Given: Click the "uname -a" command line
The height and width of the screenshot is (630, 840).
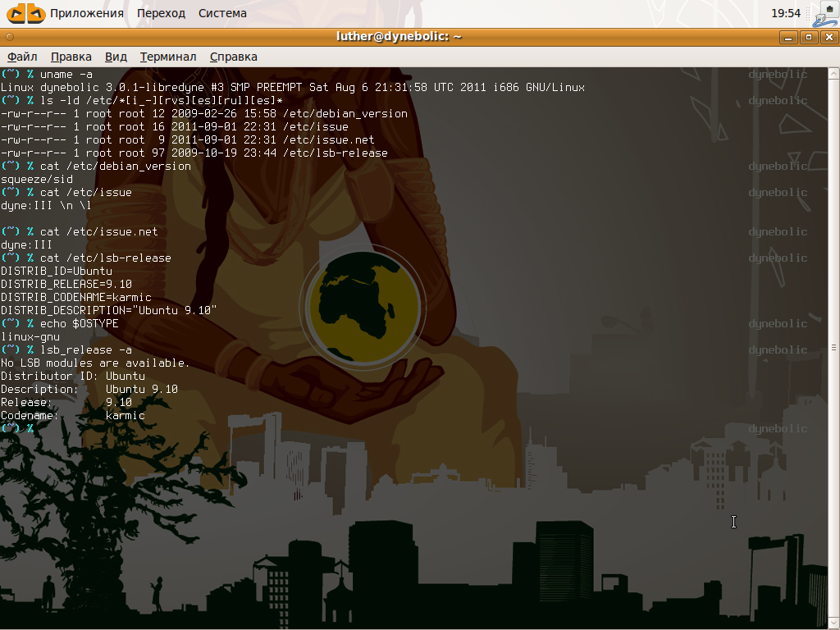Looking at the screenshot, I should coord(47,75).
